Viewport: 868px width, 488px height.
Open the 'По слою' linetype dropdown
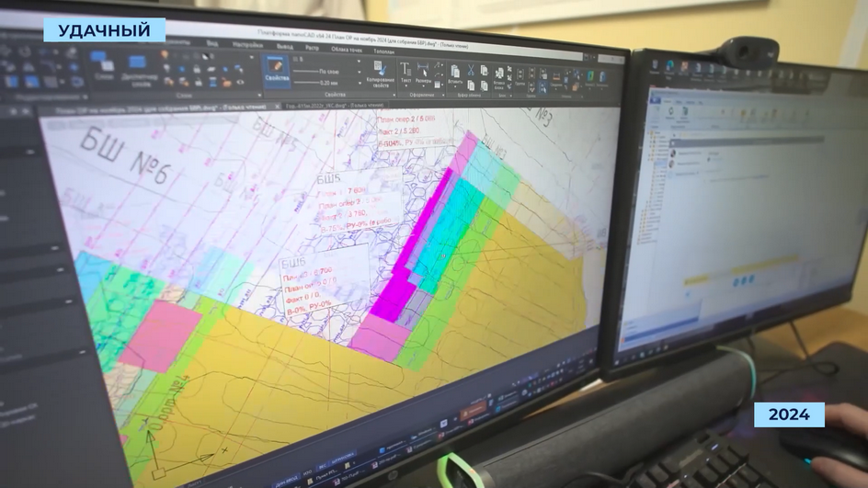pos(359,73)
